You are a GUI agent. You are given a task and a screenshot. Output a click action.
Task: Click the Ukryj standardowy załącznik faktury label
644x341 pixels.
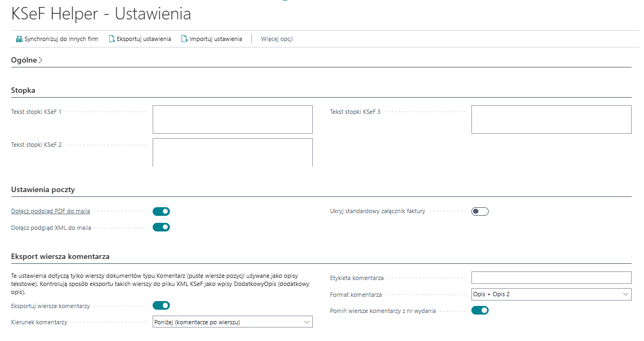[378, 211]
